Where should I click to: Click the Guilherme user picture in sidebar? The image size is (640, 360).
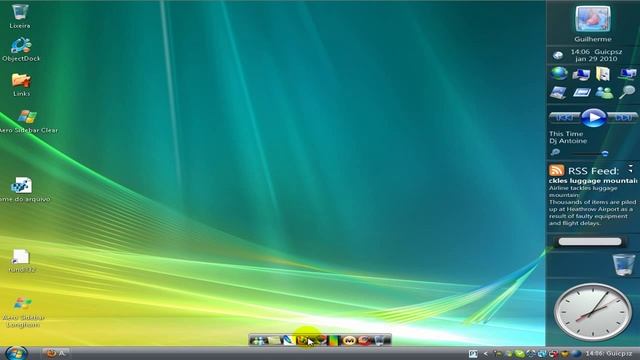click(593, 19)
